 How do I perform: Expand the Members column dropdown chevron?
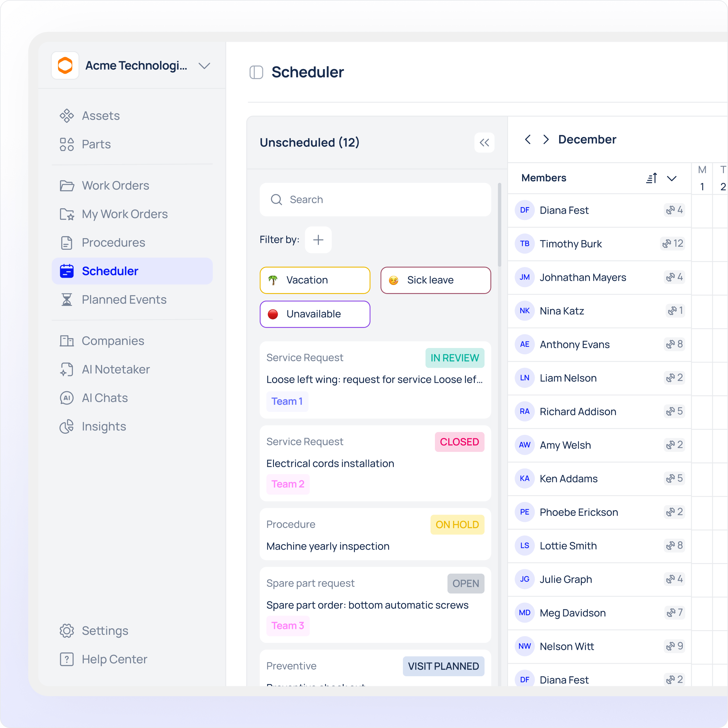pos(672,178)
